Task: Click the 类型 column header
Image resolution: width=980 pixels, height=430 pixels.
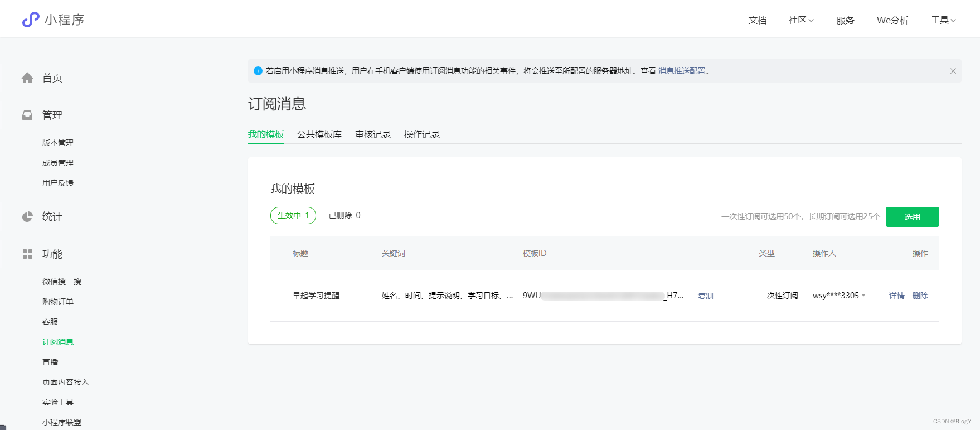Action: (766, 253)
